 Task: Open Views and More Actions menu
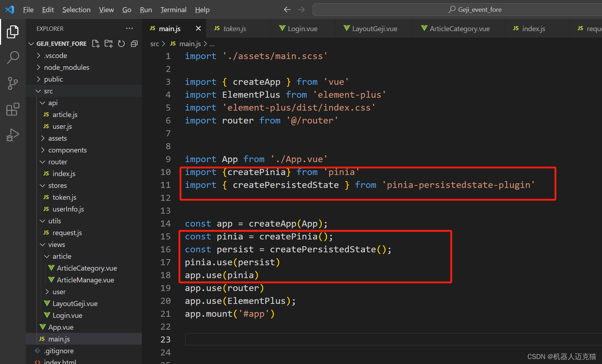pos(129,28)
